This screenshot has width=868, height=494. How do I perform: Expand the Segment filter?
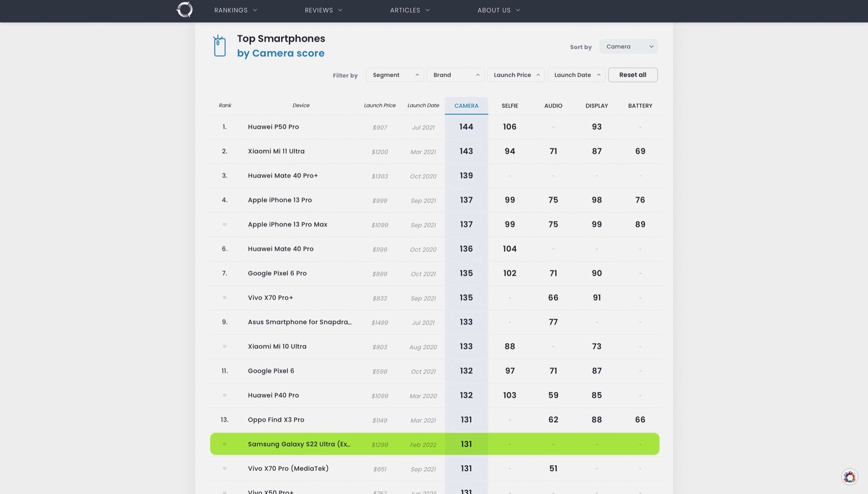(395, 75)
